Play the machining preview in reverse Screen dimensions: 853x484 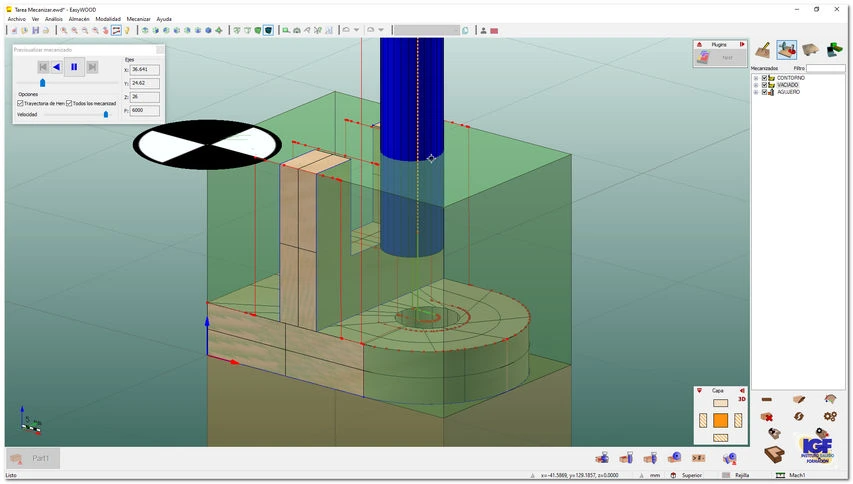[57, 67]
